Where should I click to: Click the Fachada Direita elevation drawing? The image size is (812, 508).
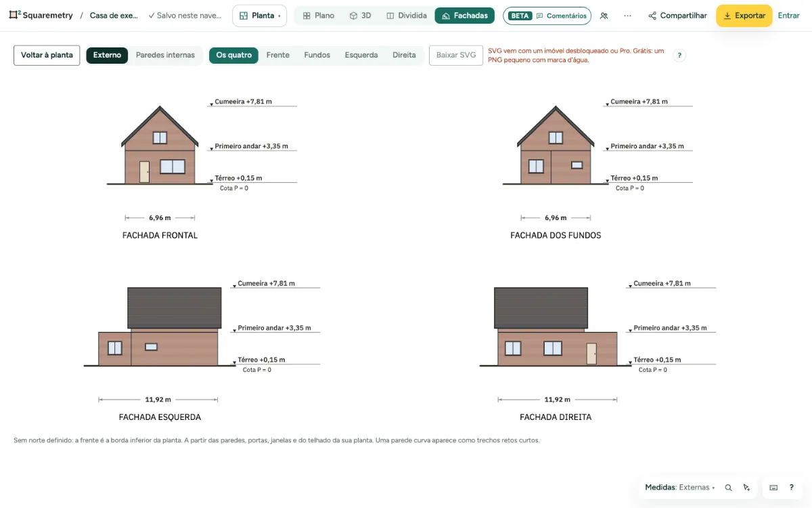click(555, 327)
